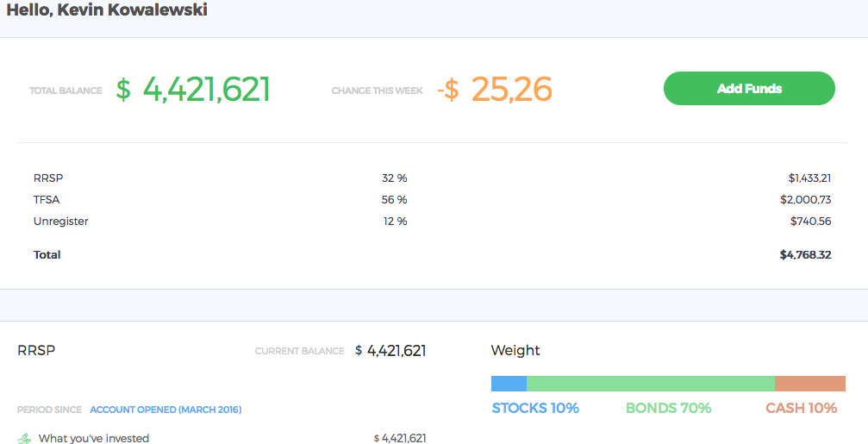Click the $1,433,21 RRSP amount

coord(810,178)
